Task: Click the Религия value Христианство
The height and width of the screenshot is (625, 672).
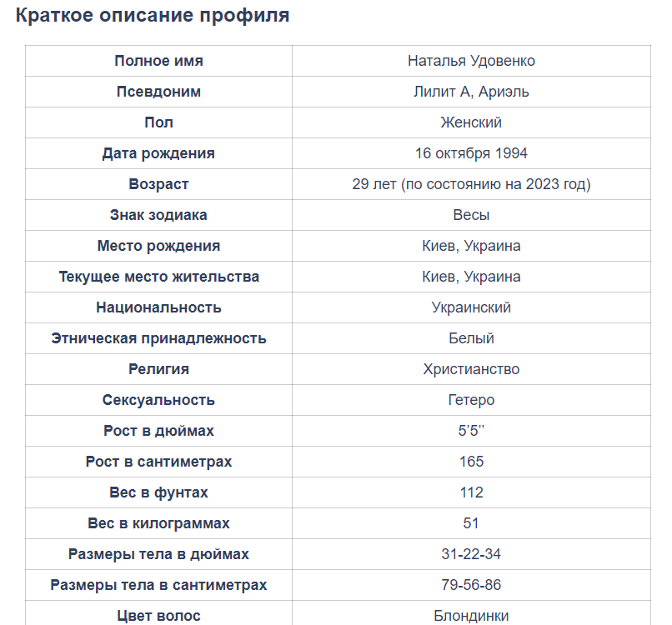Action: 471,369
